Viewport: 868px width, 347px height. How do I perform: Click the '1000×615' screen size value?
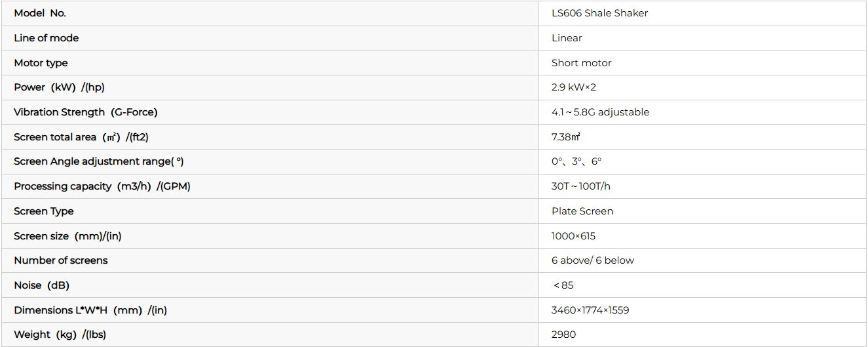point(573,236)
